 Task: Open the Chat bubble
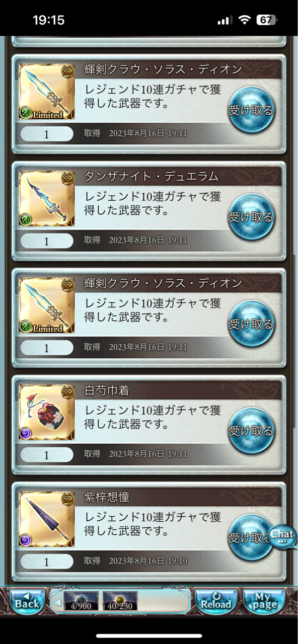coord(282,536)
